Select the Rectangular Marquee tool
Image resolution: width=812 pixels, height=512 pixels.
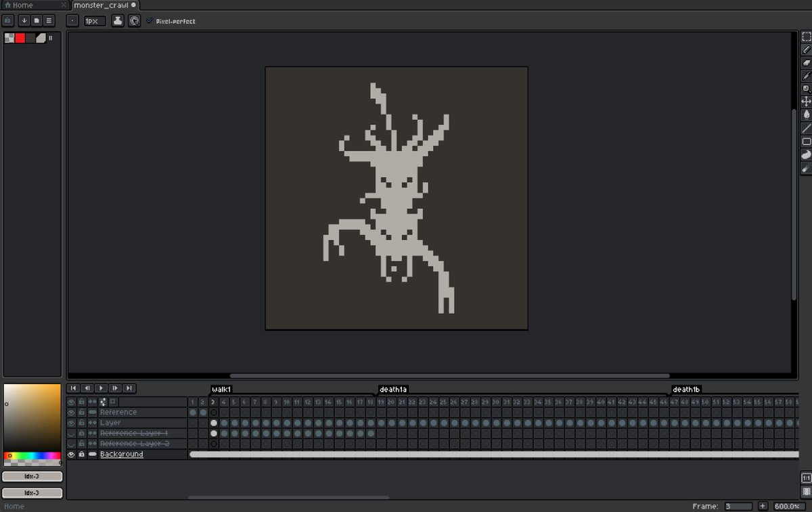806,37
